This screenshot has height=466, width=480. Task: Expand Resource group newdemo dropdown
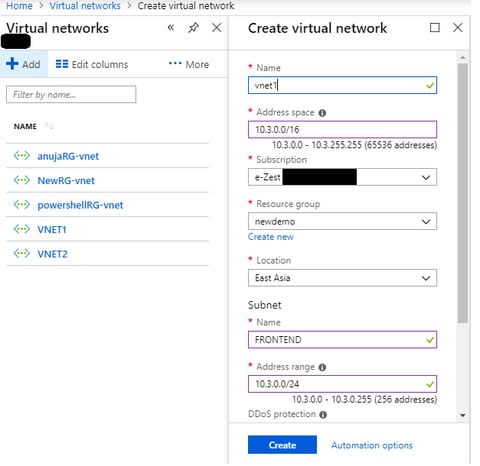pyautogui.click(x=342, y=221)
